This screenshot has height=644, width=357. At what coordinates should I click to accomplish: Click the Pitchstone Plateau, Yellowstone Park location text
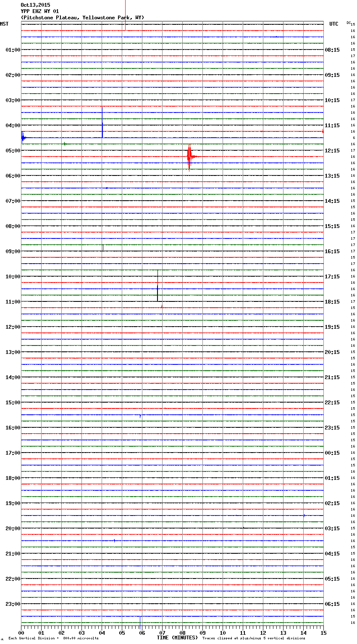82,18
